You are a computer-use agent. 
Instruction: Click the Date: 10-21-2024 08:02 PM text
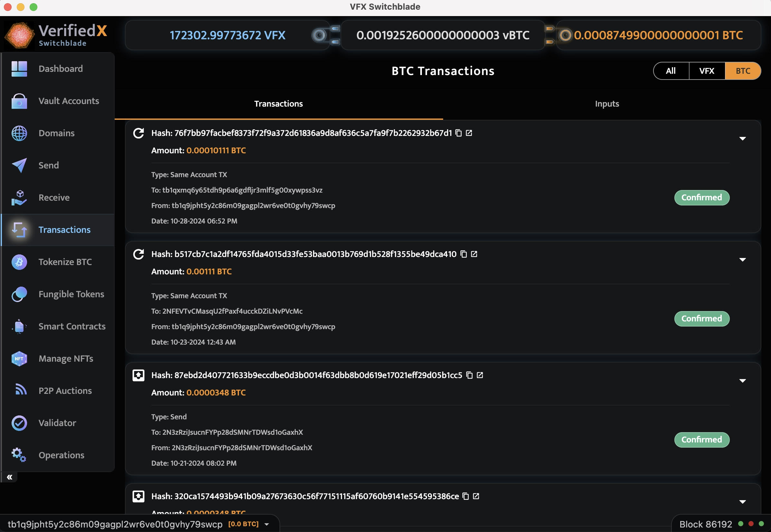coord(194,463)
